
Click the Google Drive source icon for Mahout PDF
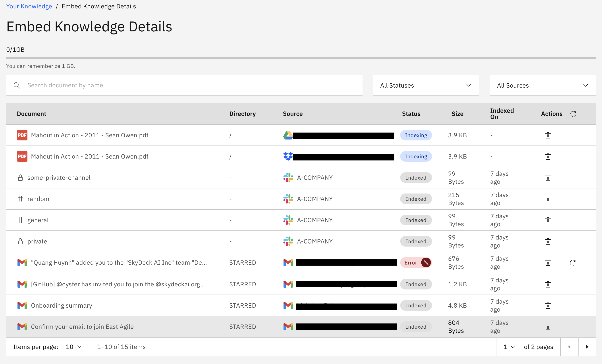[x=288, y=135]
